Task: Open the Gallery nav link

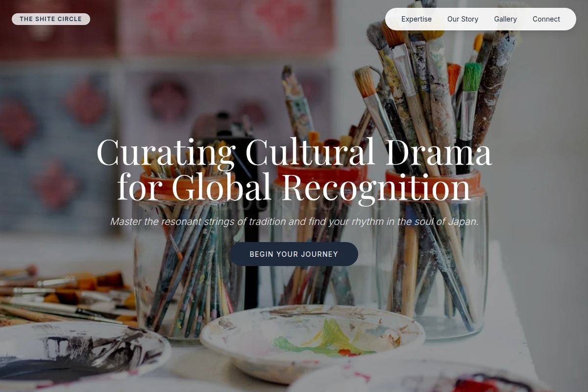Action: pos(505,19)
